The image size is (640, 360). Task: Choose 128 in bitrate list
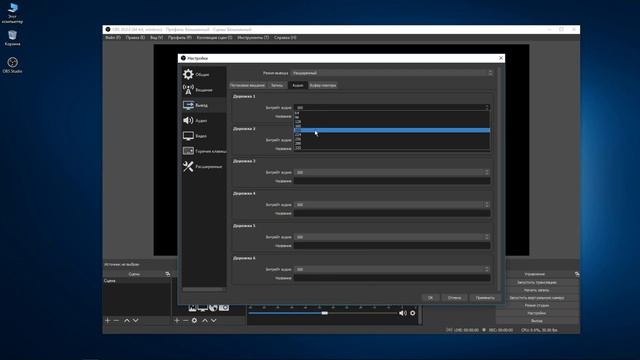pos(392,122)
